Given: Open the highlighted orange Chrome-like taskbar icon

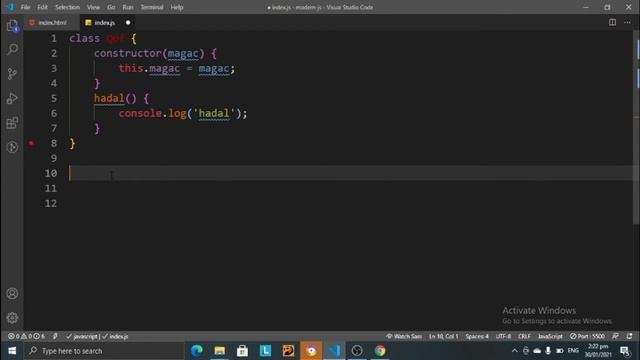Looking at the screenshot, I should pos(311,351).
